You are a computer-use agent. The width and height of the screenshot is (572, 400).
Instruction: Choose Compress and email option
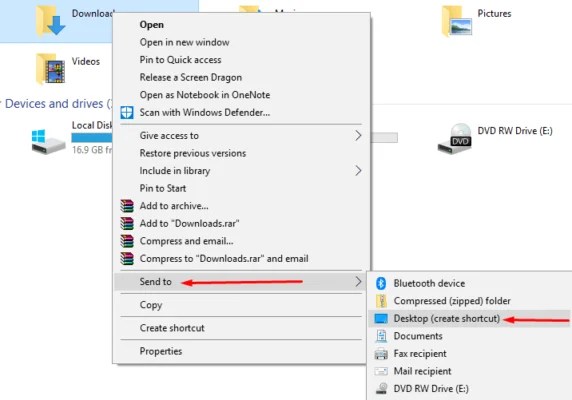[241, 241]
